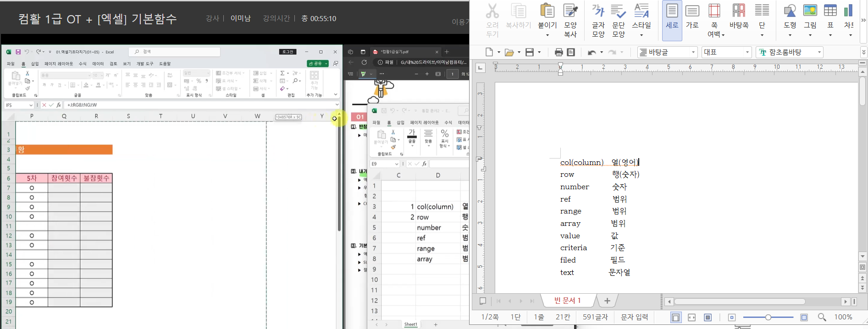Click the 로그인 login button

(288, 52)
